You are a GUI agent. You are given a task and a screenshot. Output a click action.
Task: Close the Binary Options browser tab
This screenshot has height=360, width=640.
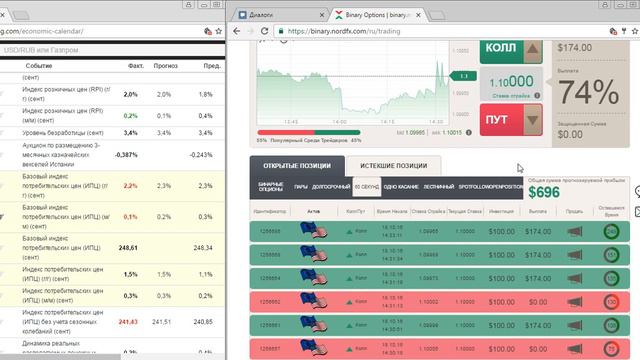(418, 15)
